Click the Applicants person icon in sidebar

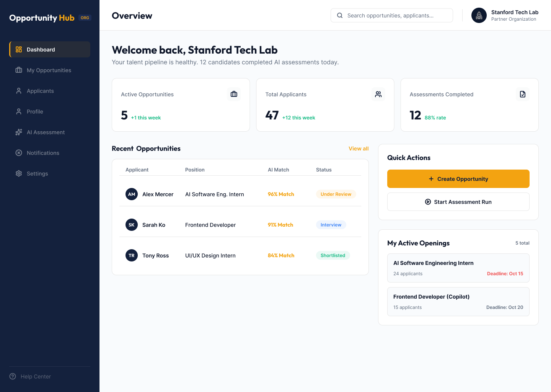(x=19, y=91)
